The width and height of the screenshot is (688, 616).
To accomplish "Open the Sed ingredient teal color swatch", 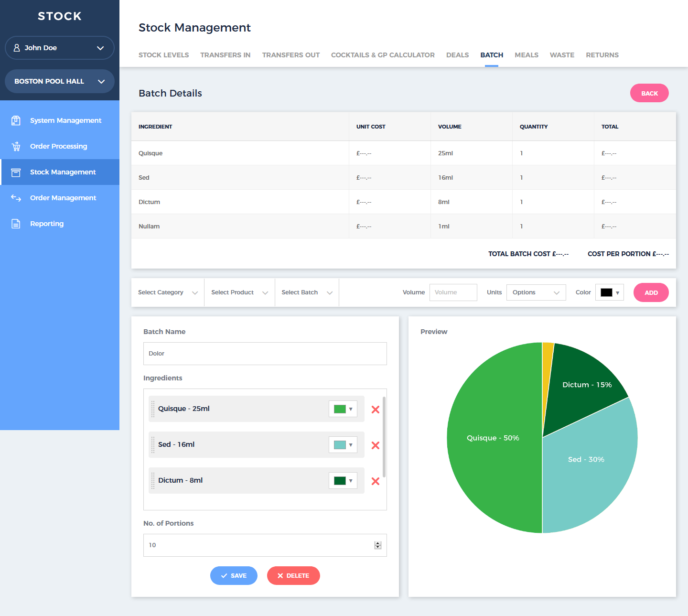I will click(343, 445).
